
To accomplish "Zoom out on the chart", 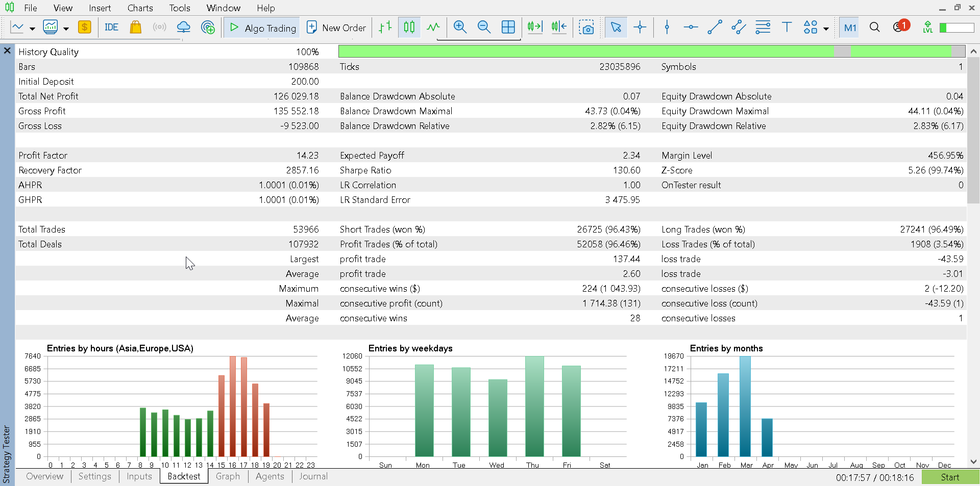I will pos(484,28).
